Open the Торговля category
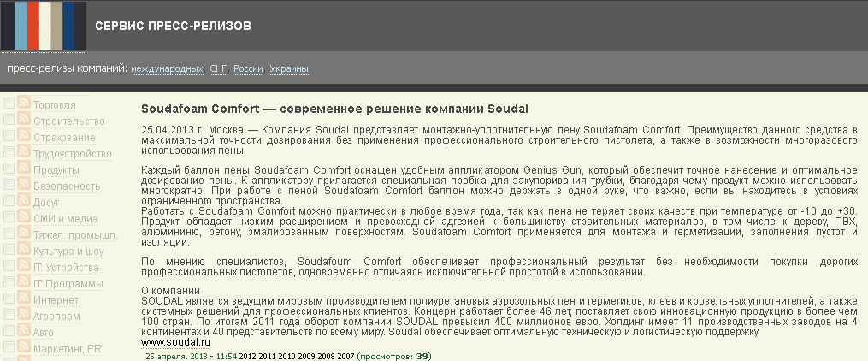This screenshot has width=868, height=361. pyautogui.click(x=54, y=105)
